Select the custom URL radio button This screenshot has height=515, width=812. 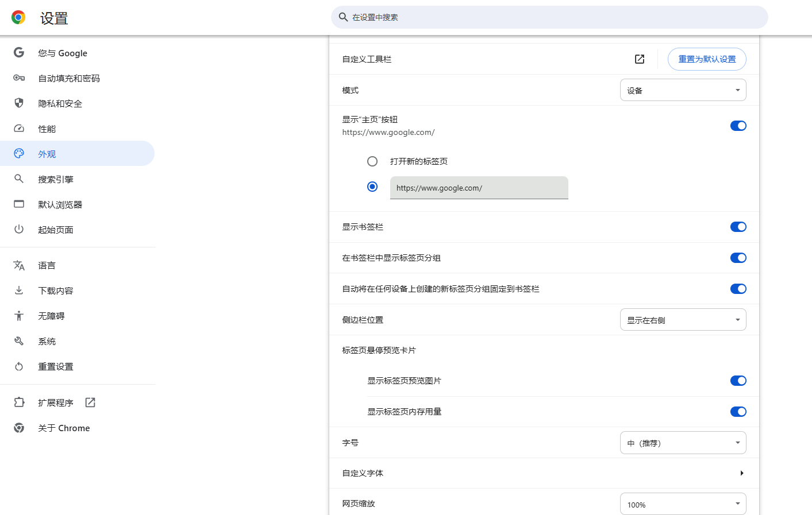click(372, 187)
